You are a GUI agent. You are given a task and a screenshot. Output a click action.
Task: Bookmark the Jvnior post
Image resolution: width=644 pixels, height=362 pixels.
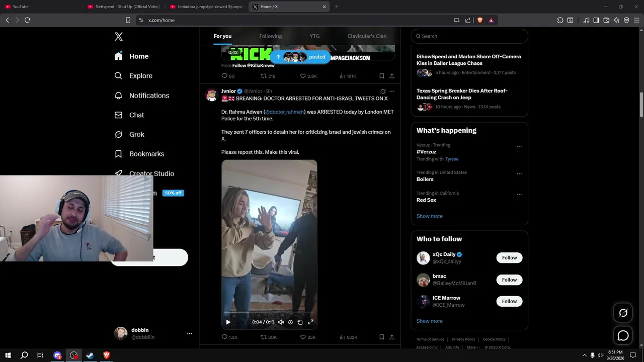click(382, 337)
